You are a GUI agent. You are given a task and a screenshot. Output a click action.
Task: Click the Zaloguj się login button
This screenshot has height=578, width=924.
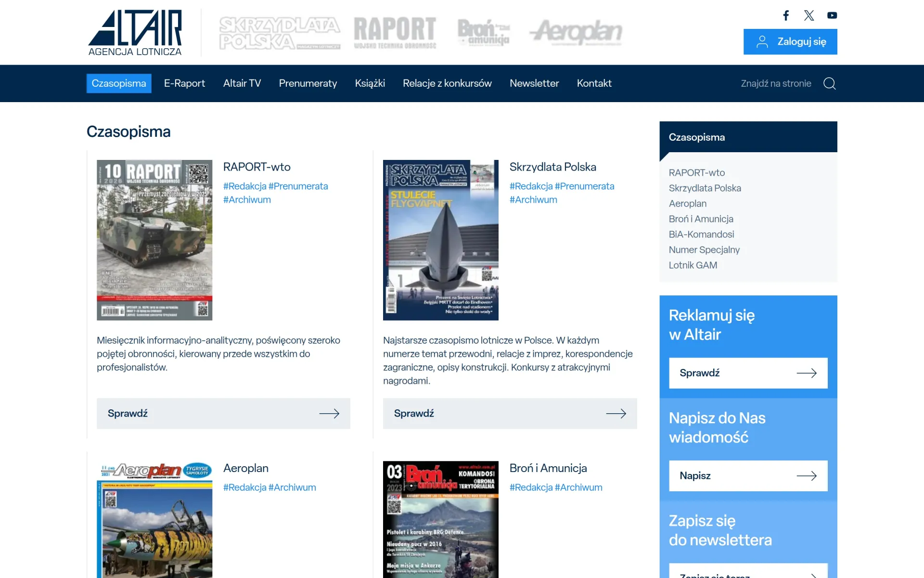pos(790,42)
